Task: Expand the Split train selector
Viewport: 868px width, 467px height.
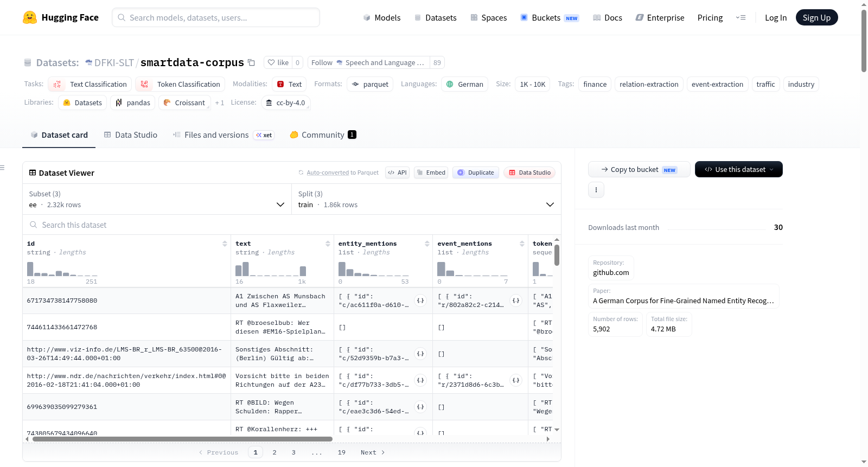Action: 426,199
